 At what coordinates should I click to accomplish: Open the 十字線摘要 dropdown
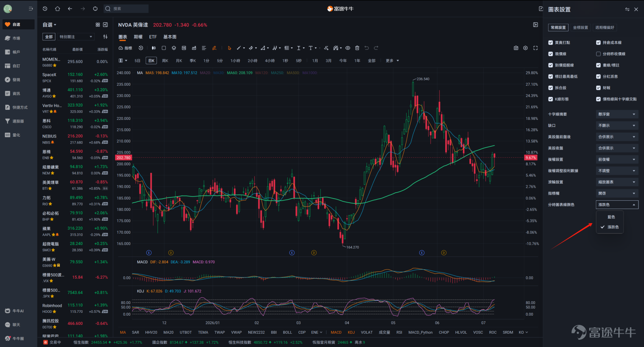point(617,114)
